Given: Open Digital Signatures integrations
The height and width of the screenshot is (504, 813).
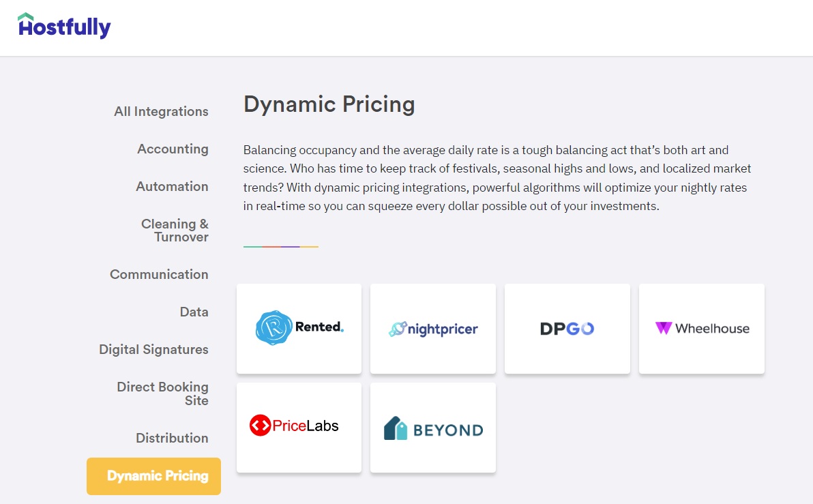Looking at the screenshot, I should [153, 349].
